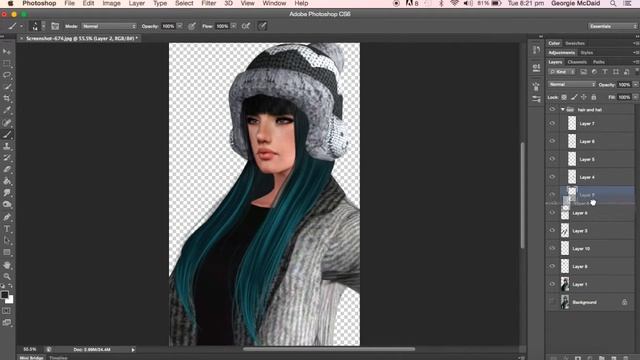Select the Clone Stamp tool

tap(7, 146)
